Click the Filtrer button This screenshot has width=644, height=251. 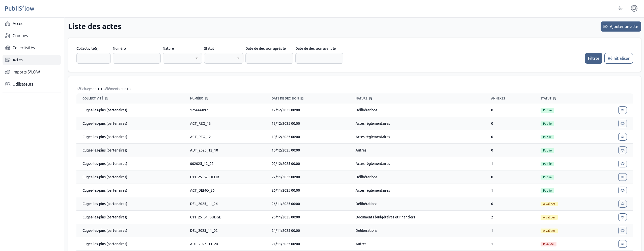[x=593, y=58]
